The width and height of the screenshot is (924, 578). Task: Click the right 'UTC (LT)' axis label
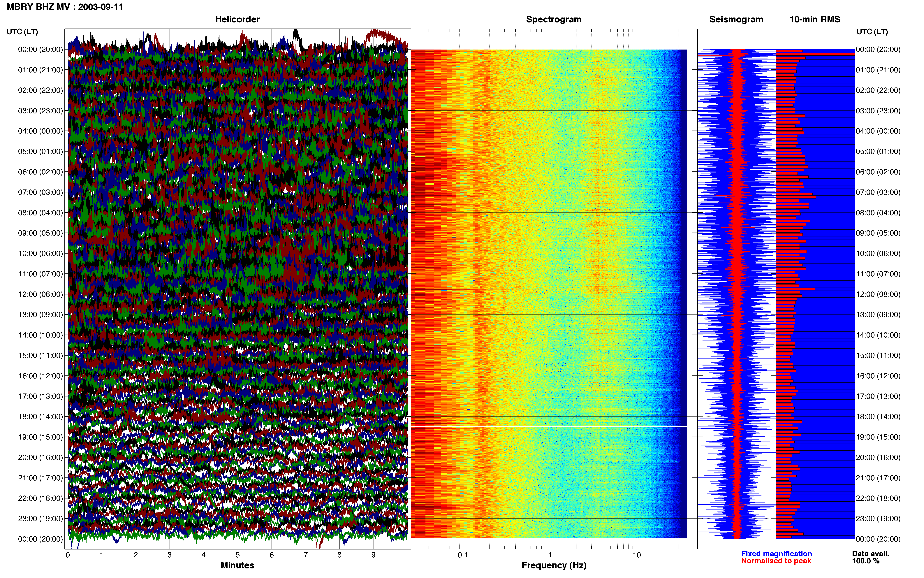click(872, 32)
